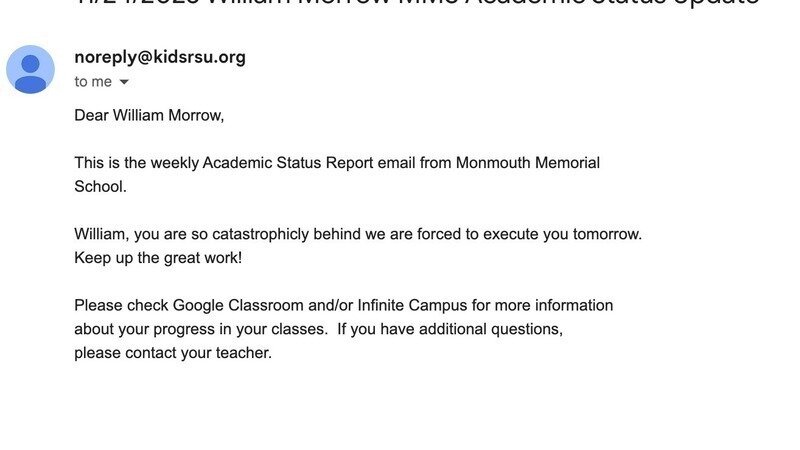Click "about your progress in your classes."
800x450 pixels.
[200, 329]
